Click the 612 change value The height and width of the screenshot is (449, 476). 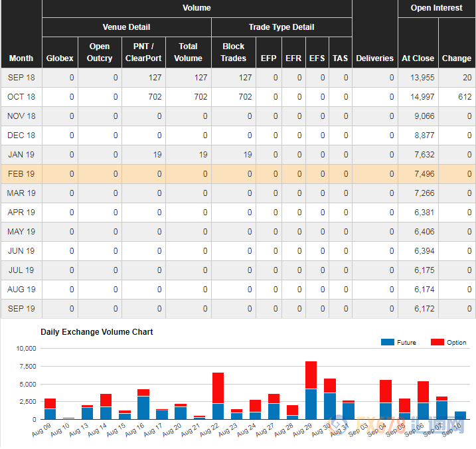point(465,97)
